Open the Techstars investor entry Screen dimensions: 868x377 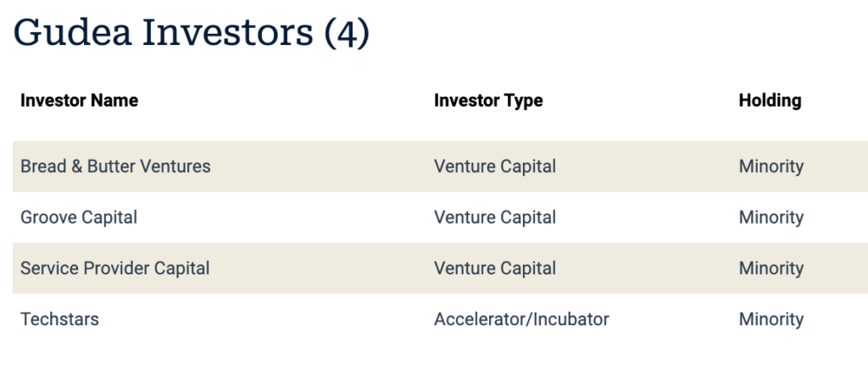pos(59,319)
